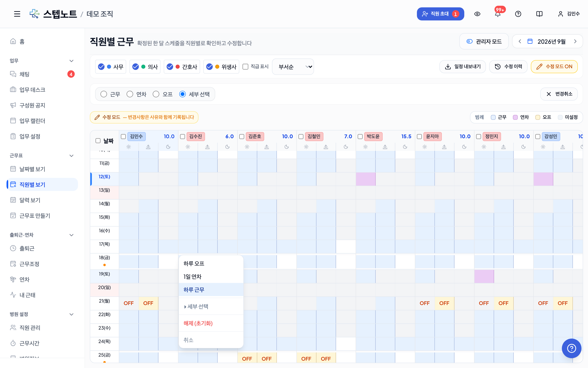Choose 하루 근무 in context menu
Image resolution: width=588 pixels, height=368 pixels.
[211, 290]
